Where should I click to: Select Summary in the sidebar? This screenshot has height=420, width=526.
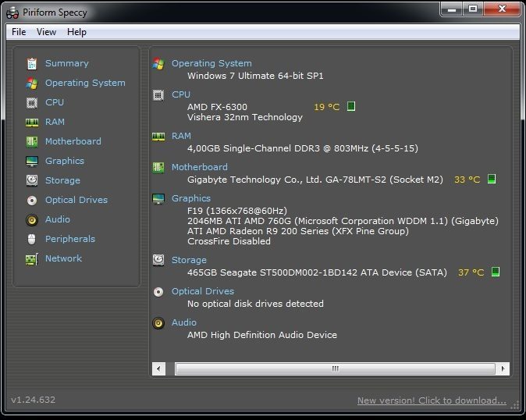coord(67,63)
